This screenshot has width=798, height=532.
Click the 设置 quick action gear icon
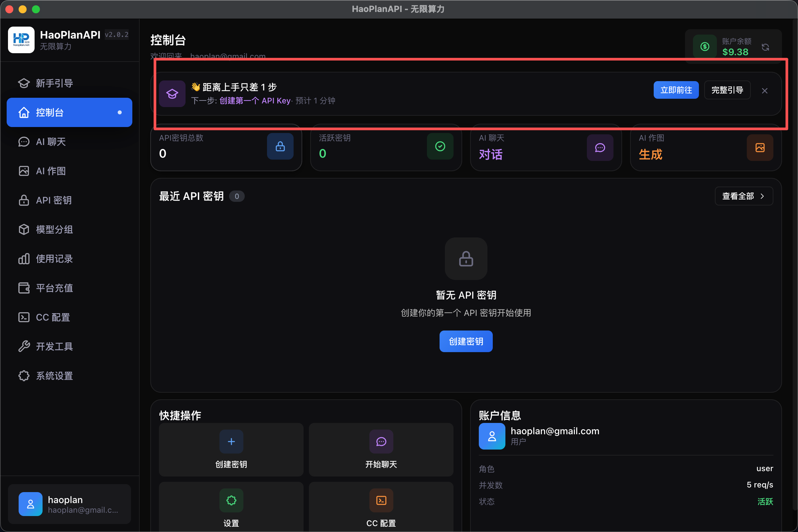[231, 500]
